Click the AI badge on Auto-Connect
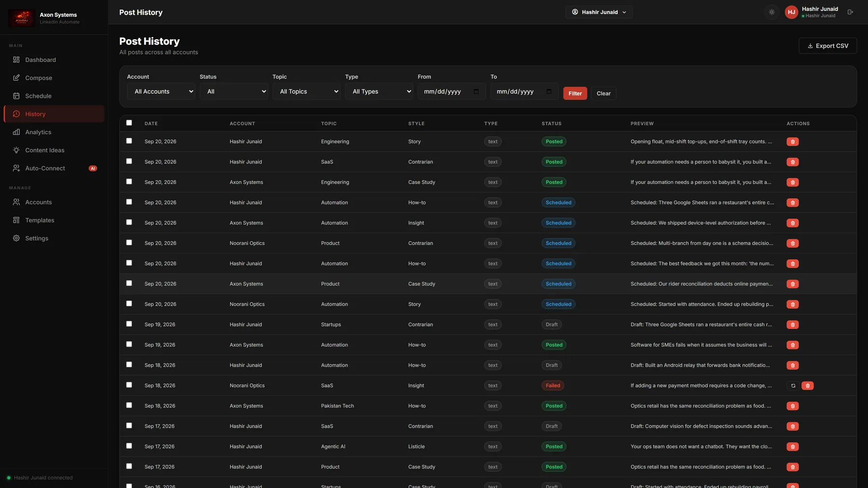This screenshot has height=488, width=868. tap(93, 168)
